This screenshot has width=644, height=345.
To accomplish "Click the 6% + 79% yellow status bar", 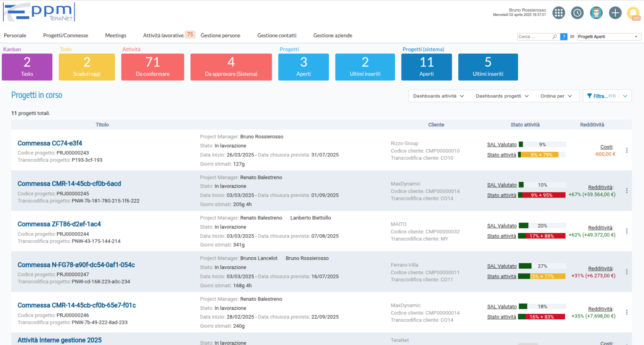I will (x=542, y=155).
